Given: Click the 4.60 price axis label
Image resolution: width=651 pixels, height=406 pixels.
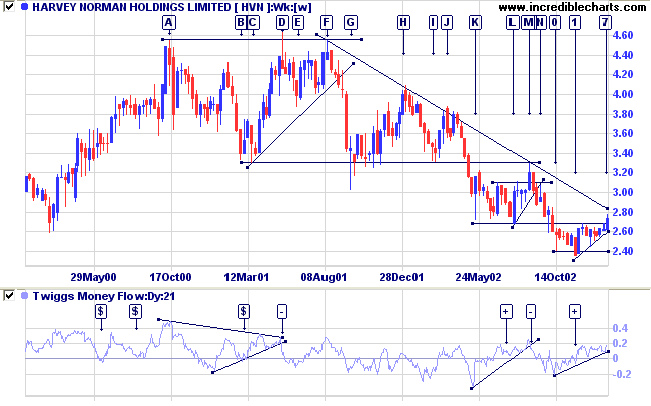Looking at the screenshot, I should (623, 35).
